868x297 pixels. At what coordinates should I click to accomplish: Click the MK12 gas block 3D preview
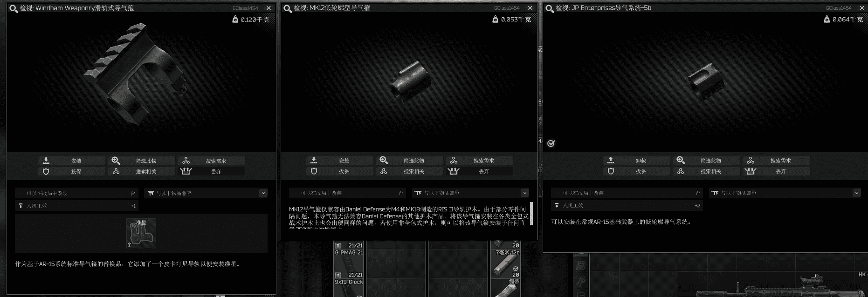[x=411, y=81]
